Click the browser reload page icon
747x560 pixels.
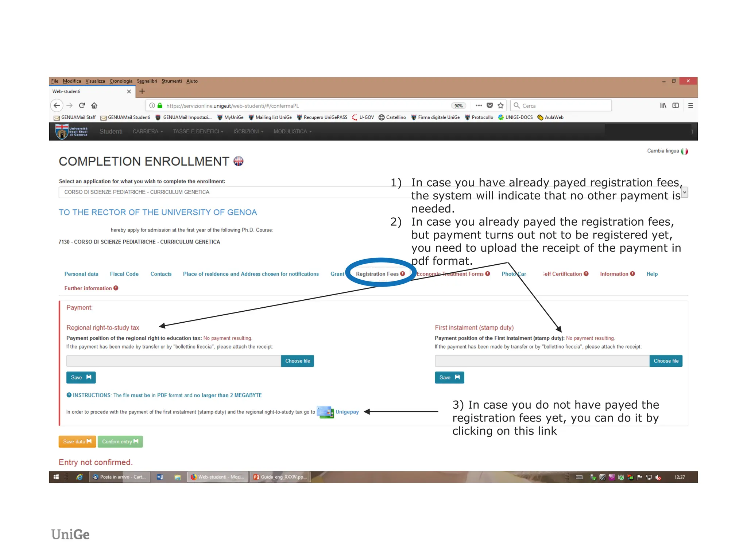point(82,106)
